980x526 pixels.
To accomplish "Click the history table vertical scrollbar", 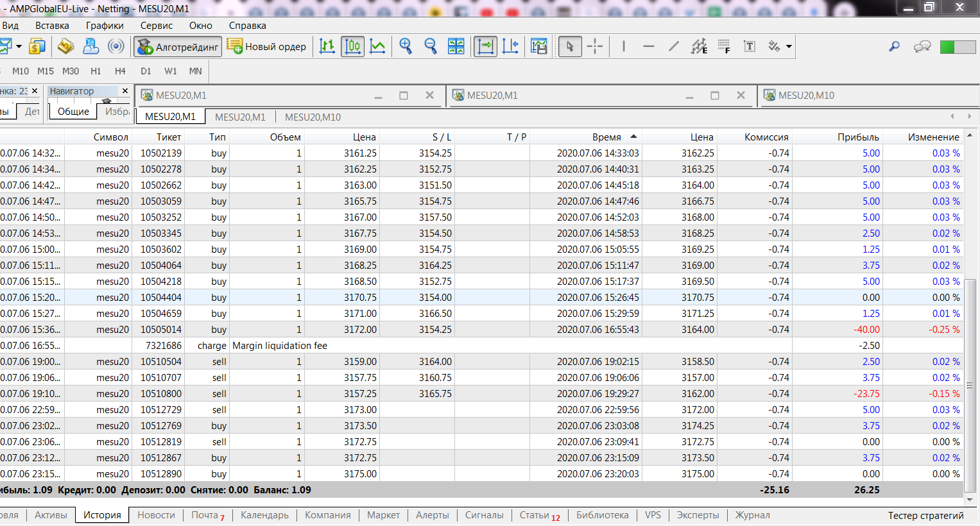I will [970, 385].
